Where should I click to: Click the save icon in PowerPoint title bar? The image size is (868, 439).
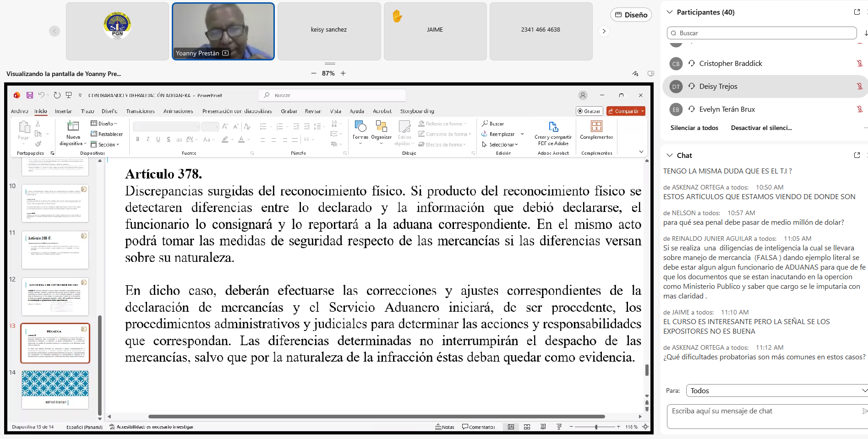[30, 95]
